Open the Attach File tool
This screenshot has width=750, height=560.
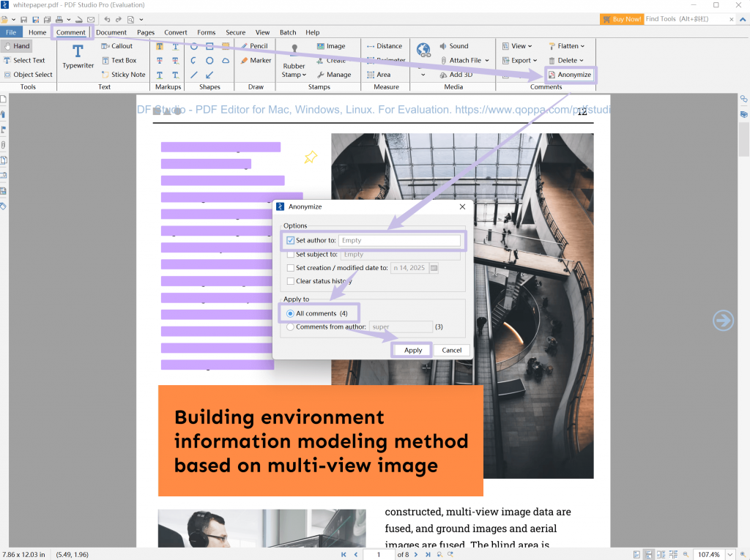(x=462, y=60)
